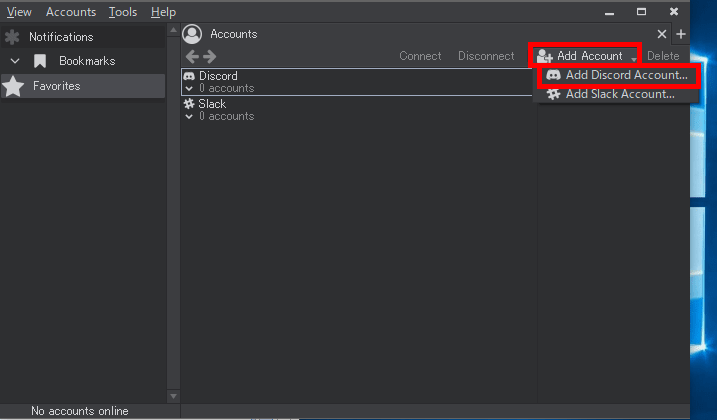
Task: Expand the Slack accounts chevron
Action: pyautogui.click(x=189, y=117)
